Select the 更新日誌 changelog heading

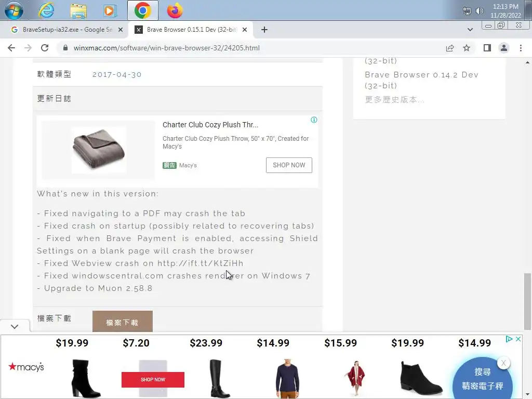click(x=54, y=99)
